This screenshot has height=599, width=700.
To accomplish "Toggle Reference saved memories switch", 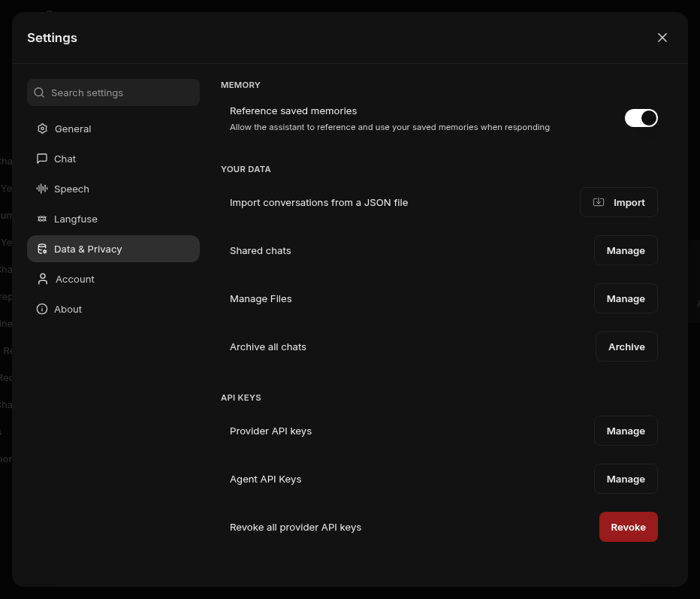I will [x=641, y=118].
